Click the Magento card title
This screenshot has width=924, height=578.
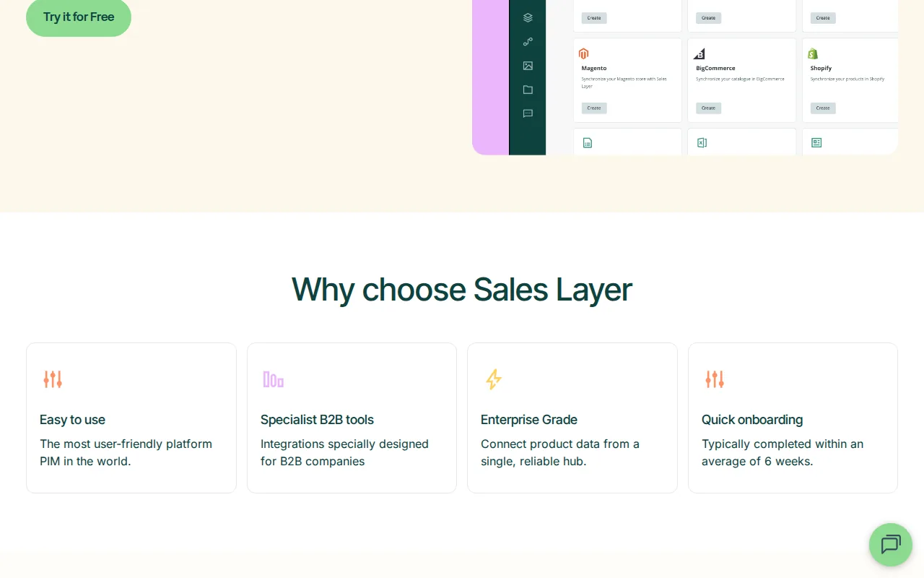594,68
